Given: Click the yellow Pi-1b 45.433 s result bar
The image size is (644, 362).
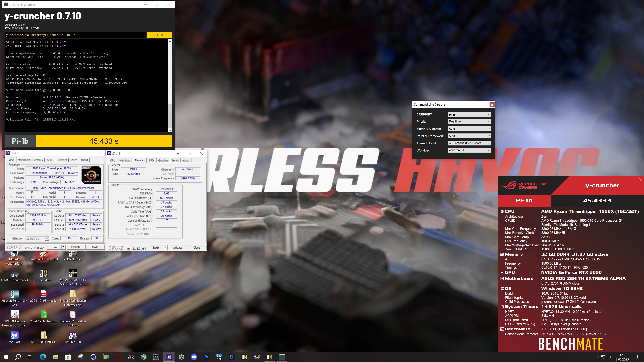Looking at the screenshot, I should click(104, 141).
